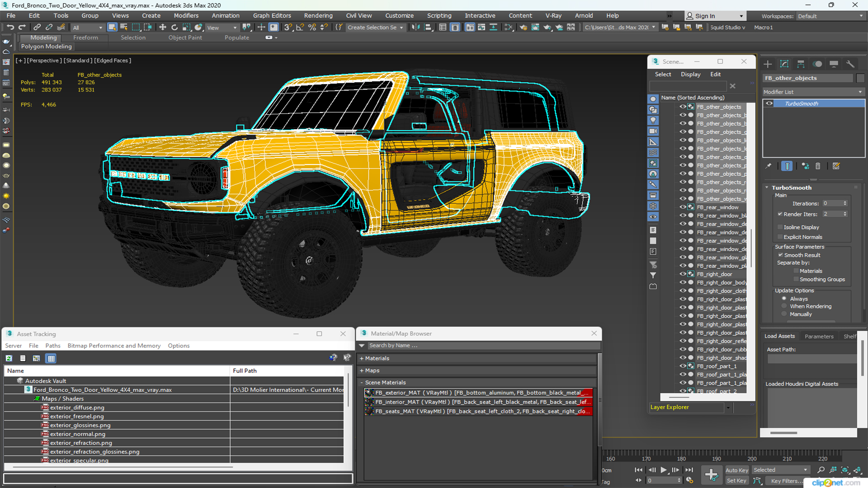Open the Motion command panel tab
The width and height of the screenshot is (868, 488).
[x=817, y=64]
